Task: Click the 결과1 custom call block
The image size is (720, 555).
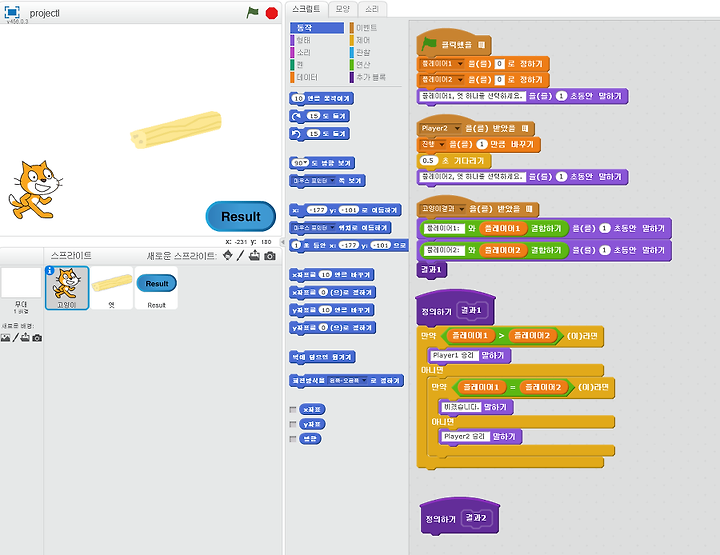Action: tap(431, 270)
